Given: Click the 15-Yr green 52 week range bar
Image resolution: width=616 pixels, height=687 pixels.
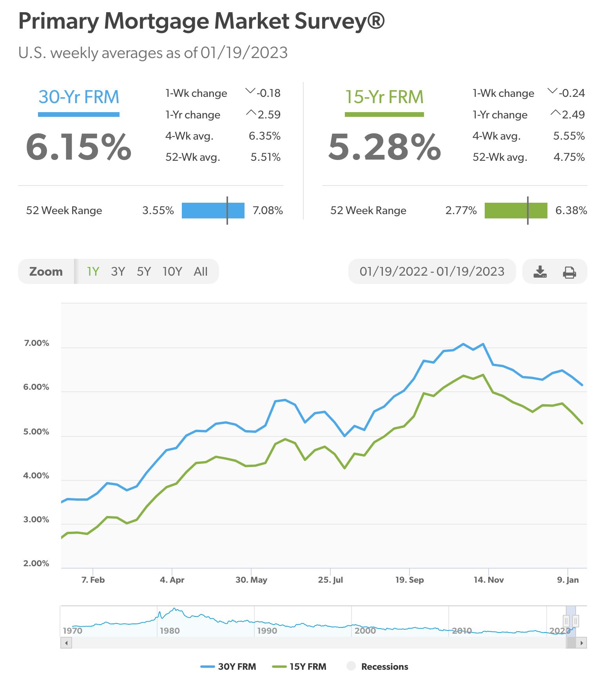Looking at the screenshot, I should (x=516, y=211).
